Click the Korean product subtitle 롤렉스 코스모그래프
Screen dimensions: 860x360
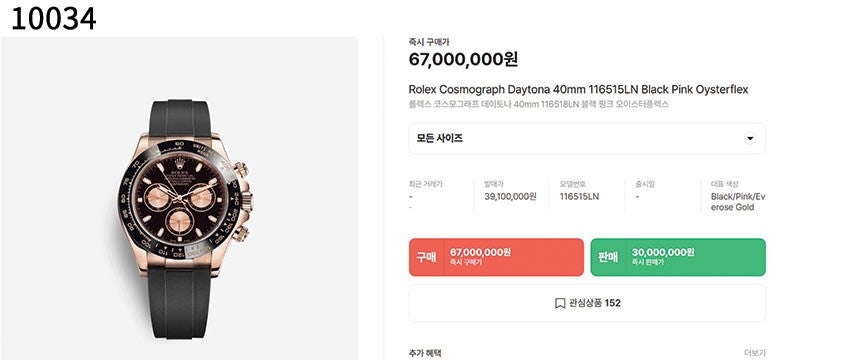[539, 104]
